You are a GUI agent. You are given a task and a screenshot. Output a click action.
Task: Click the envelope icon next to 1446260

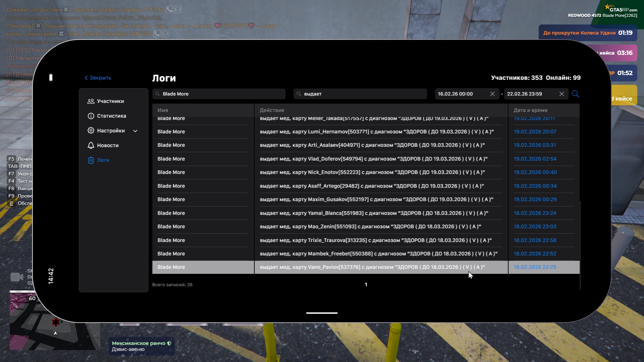(x=165, y=34)
